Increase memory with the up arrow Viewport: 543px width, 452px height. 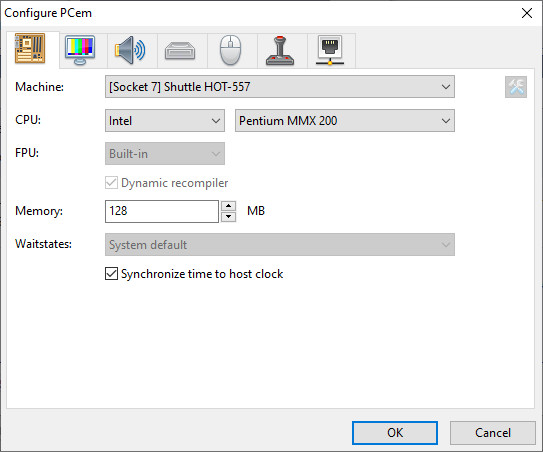point(229,206)
